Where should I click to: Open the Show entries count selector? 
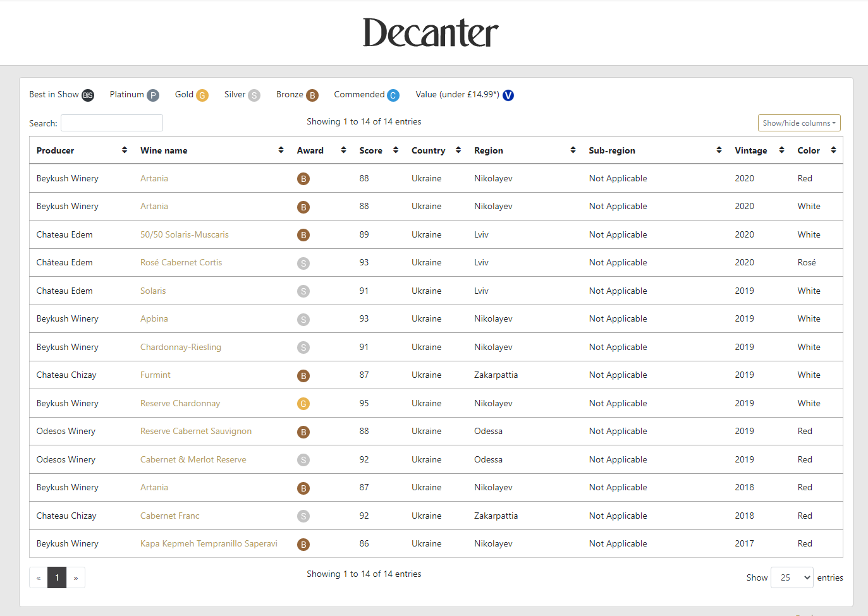click(792, 577)
